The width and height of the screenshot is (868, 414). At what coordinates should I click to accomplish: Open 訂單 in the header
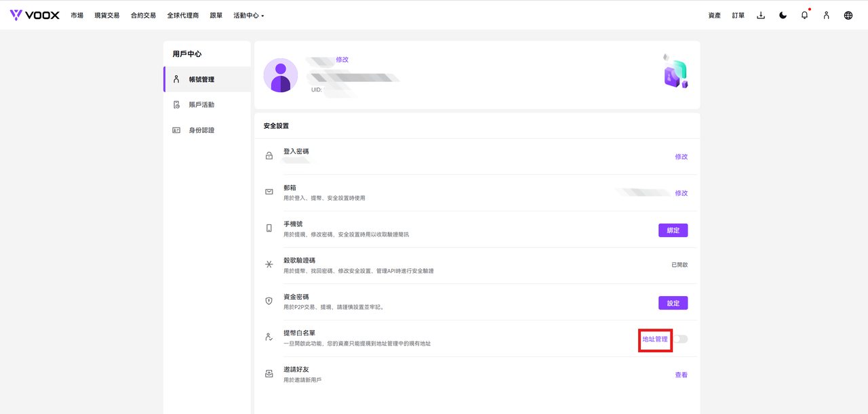pyautogui.click(x=738, y=15)
